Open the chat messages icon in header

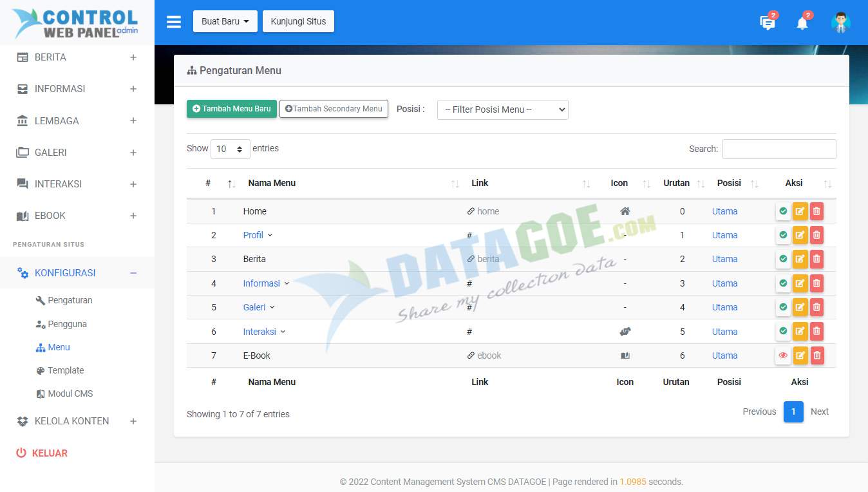767,23
